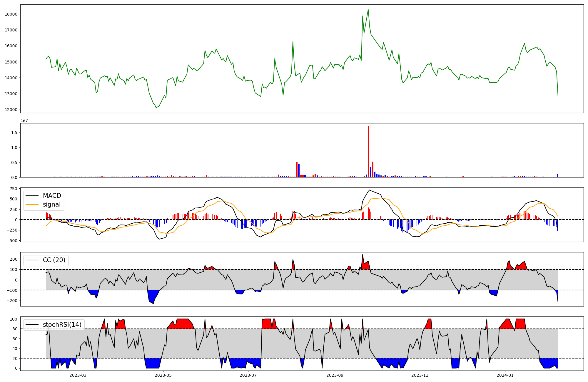The height and width of the screenshot is (382, 588).
Task: Click the −100 tick on the CCI axis
Action: 12,290
